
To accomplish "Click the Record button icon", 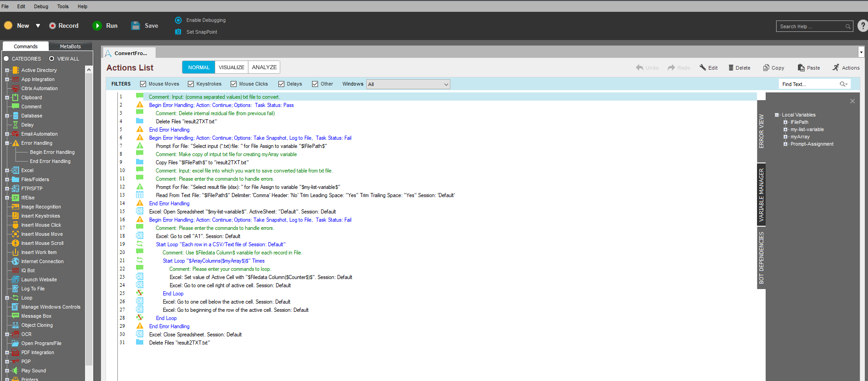I will [x=53, y=26].
